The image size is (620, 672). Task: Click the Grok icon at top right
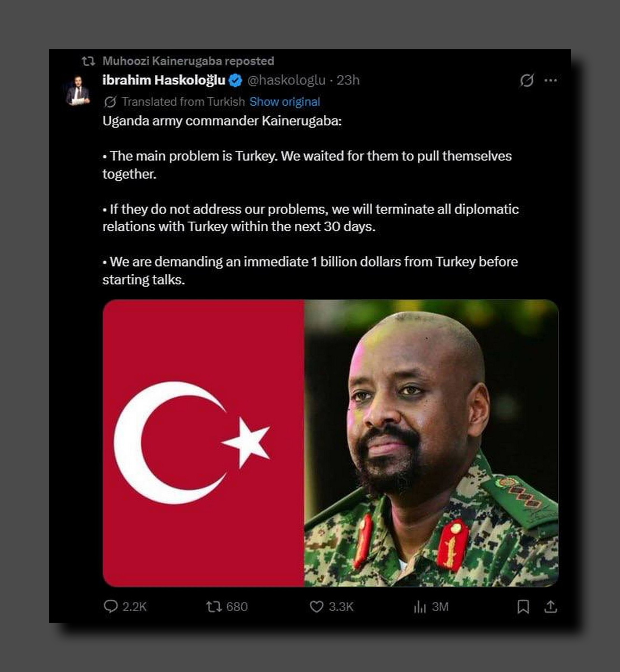(527, 81)
